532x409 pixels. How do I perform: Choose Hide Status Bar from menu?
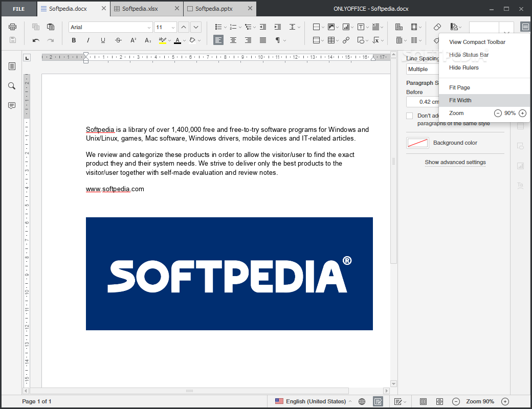[x=484, y=55]
